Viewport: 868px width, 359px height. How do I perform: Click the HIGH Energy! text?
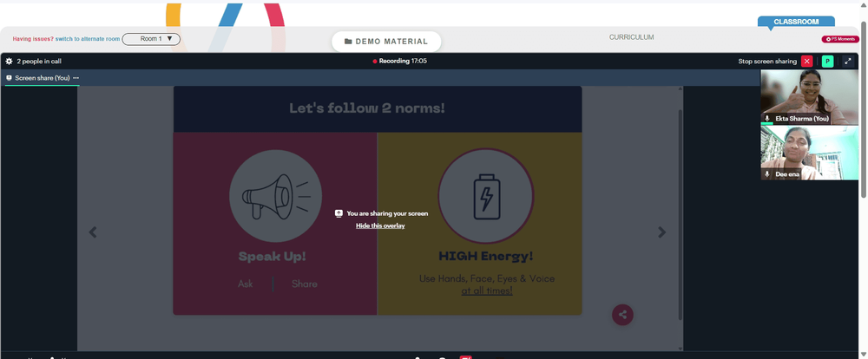pos(486,256)
